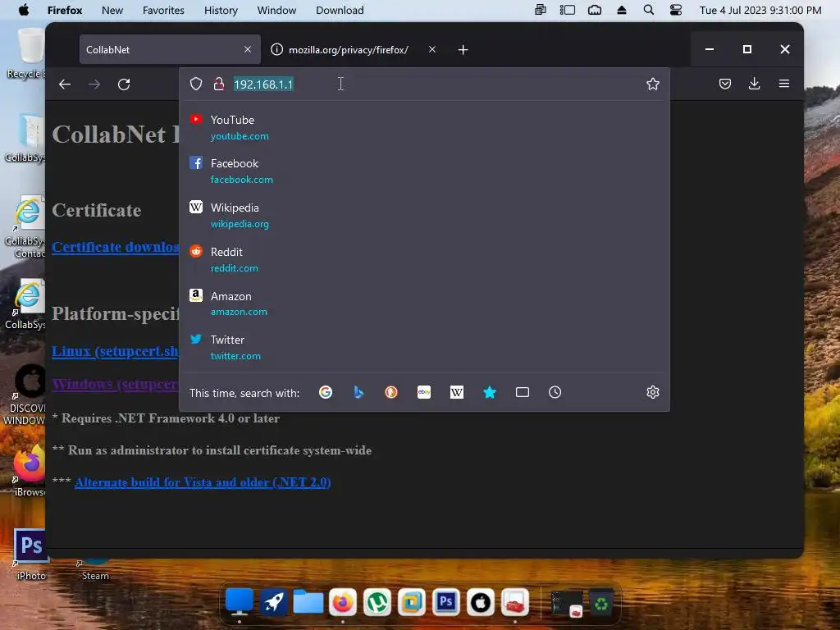The image size is (840, 630).
Task: Open the rocket Launchpad dock icon
Action: tap(274, 603)
